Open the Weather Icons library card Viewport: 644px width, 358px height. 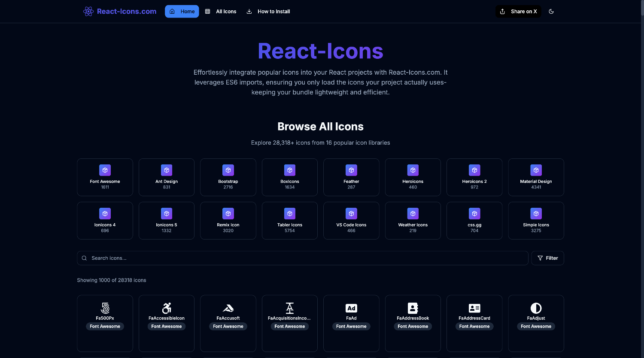click(x=413, y=221)
